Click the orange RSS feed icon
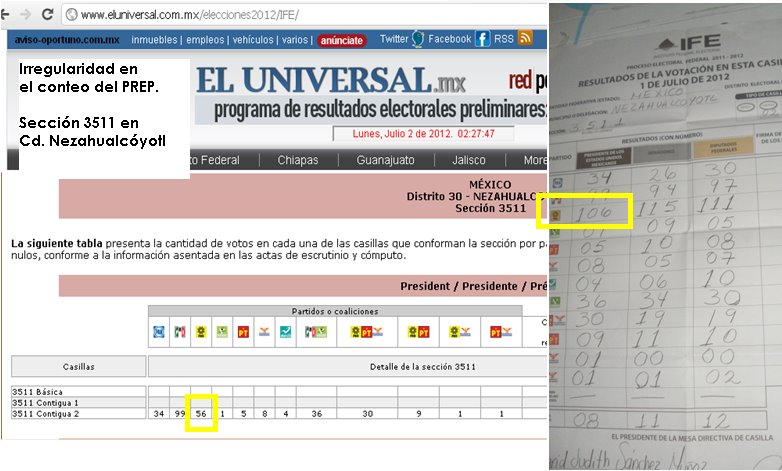Screen dimensions: 782x471 pyautogui.click(x=525, y=38)
